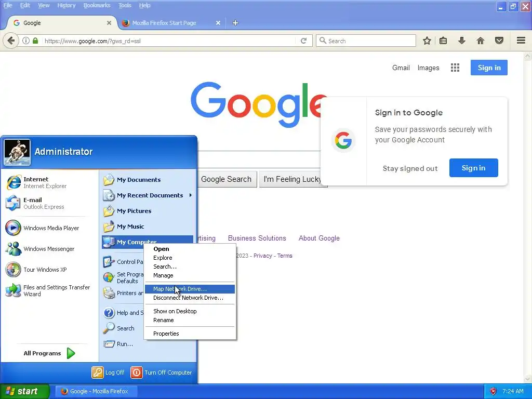
Task: Choose Explore in context menu
Action: coord(190,258)
